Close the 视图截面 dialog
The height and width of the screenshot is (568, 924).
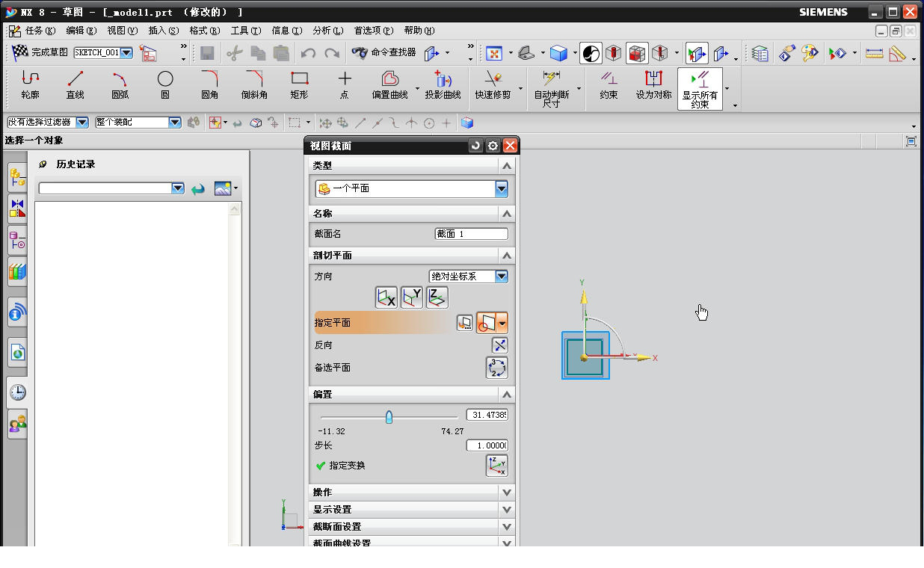pos(510,146)
